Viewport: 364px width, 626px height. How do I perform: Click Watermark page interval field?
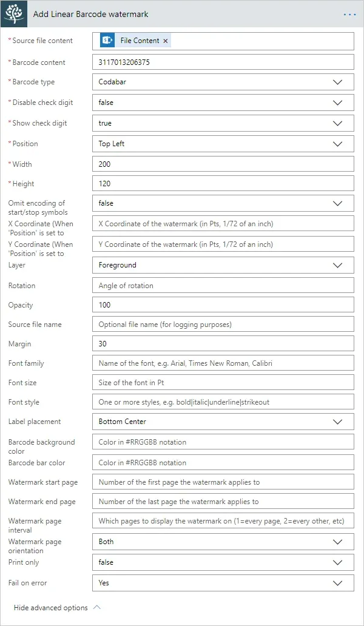[223, 521]
